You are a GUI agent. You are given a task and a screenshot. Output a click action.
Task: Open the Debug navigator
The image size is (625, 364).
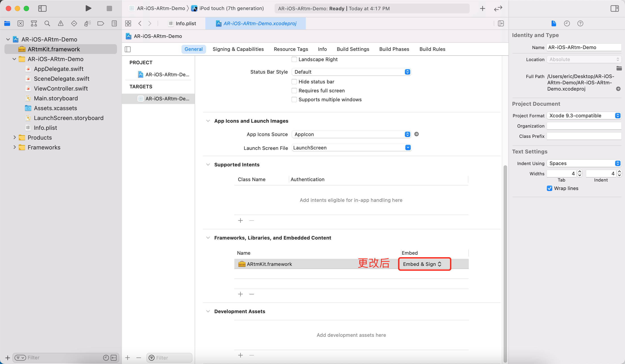tap(87, 24)
